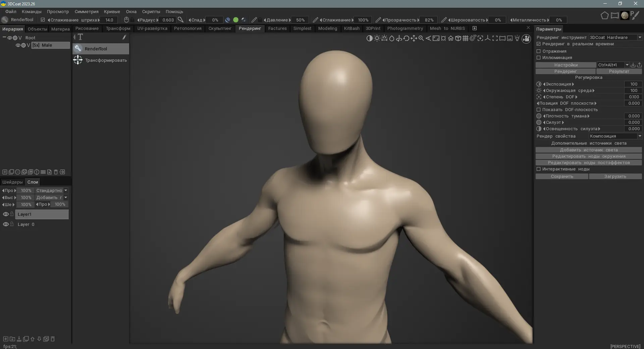Select the RenderTool wrench icon in tool list
Screen dimensions: 644x349
(78, 49)
